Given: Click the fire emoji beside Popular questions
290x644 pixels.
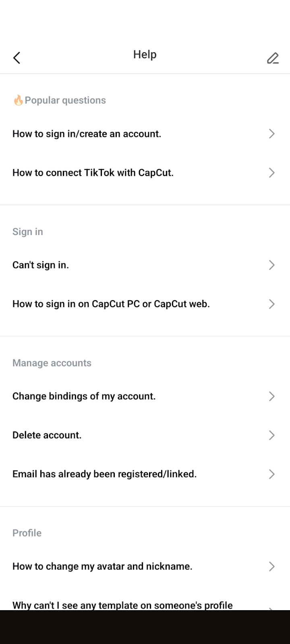Looking at the screenshot, I should (x=18, y=100).
